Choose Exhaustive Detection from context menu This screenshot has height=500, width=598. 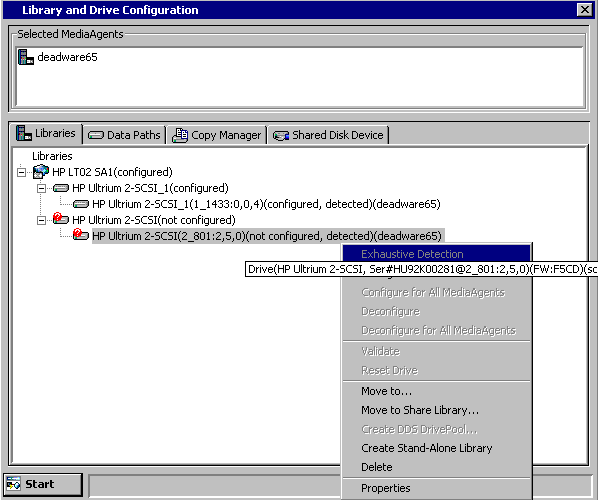coord(436,254)
